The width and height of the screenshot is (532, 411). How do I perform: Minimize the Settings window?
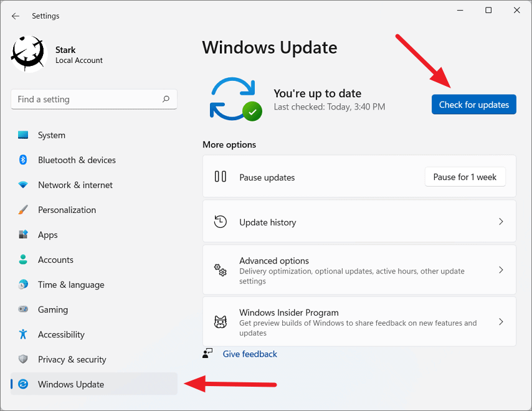(460, 10)
